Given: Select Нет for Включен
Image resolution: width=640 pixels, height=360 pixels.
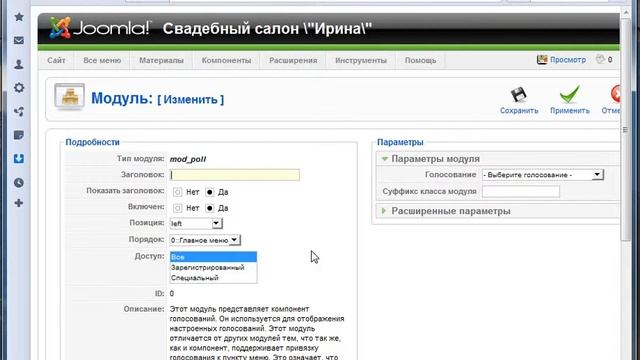Looking at the screenshot, I should [177, 208].
